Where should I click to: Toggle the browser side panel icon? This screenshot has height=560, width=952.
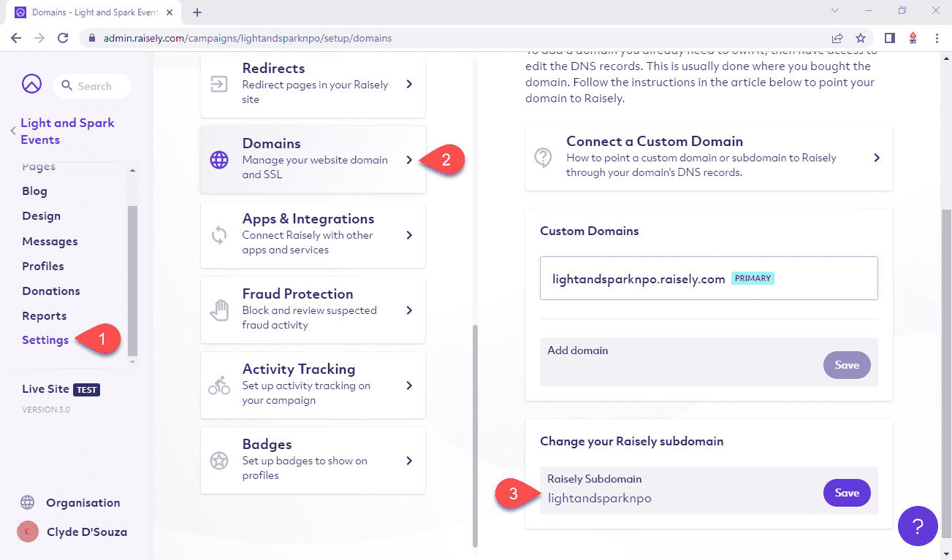tap(890, 38)
